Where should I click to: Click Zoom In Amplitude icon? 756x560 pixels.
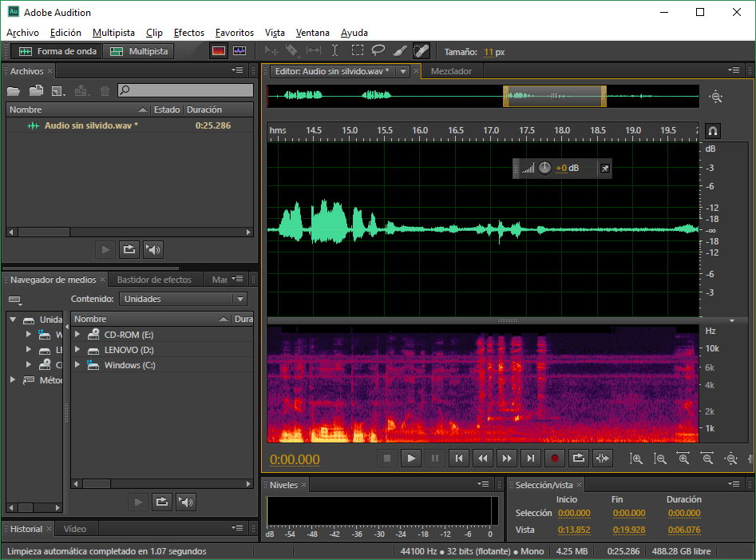(x=636, y=459)
